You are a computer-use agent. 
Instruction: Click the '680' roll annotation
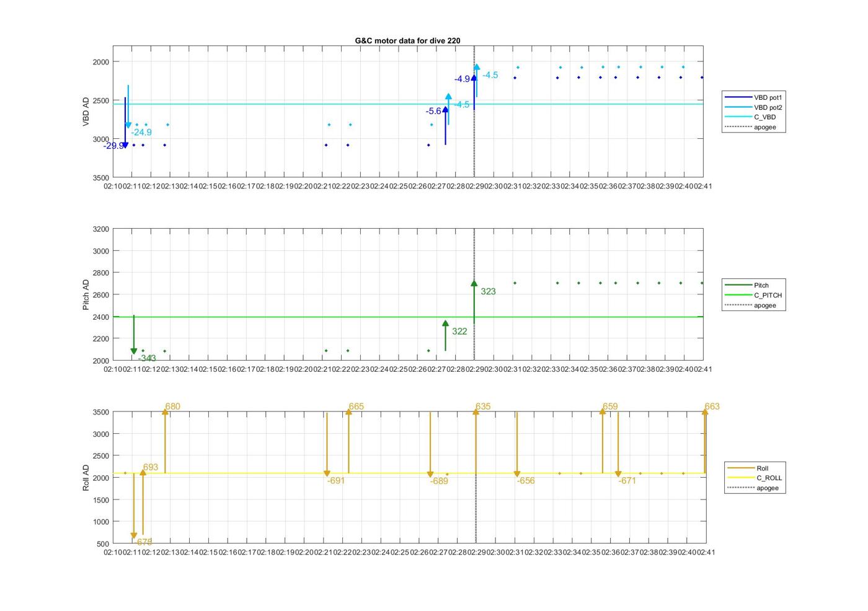[173, 407]
